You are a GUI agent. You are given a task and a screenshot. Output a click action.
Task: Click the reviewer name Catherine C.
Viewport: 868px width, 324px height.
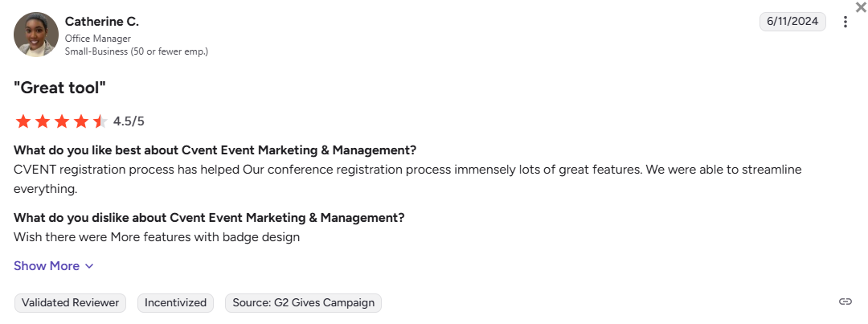[101, 22]
